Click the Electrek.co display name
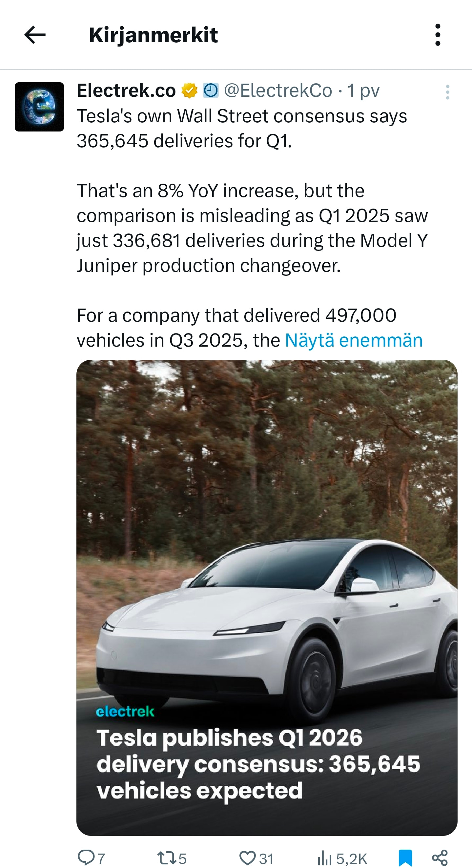The image size is (472, 868). [x=126, y=90]
